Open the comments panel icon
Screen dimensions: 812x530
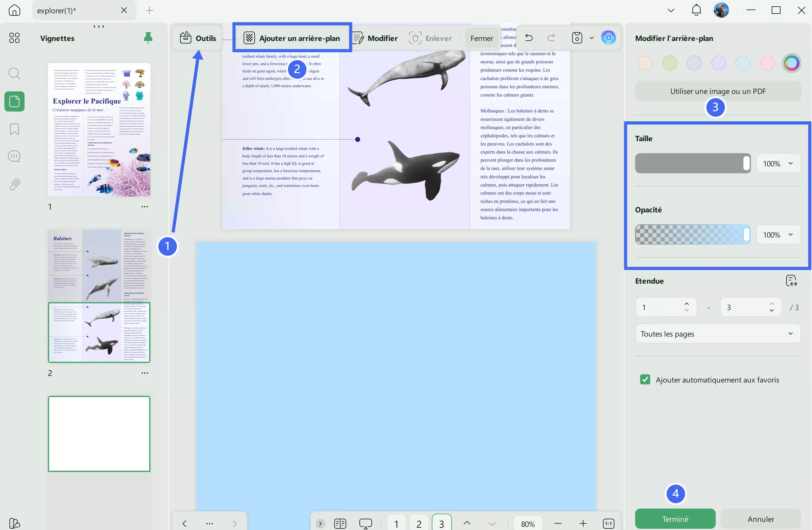pyautogui.click(x=14, y=157)
